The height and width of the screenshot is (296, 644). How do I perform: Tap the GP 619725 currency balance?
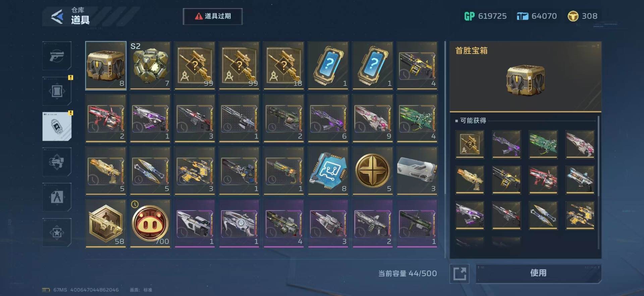pyautogui.click(x=485, y=16)
